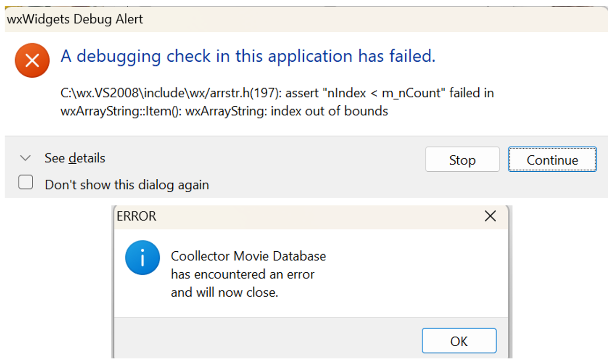
Task: Click the "and will now close." text line
Action: click(225, 292)
